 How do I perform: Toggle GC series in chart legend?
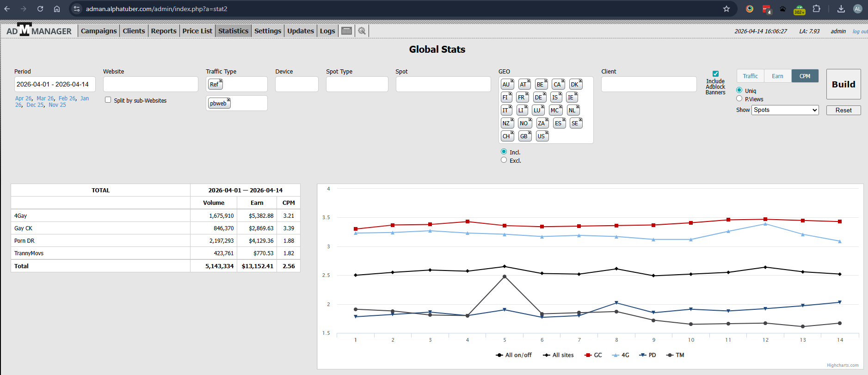coord(593,355)
